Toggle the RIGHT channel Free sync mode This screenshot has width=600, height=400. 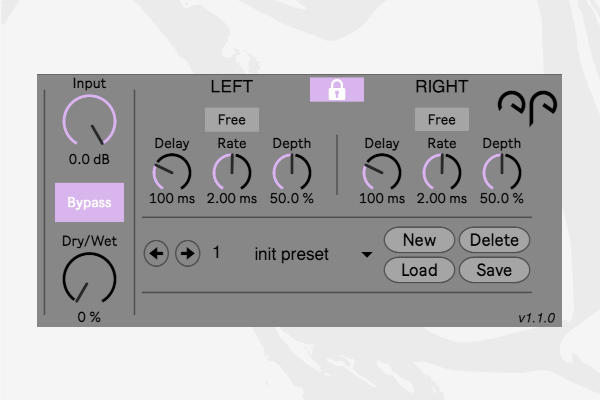441,120
